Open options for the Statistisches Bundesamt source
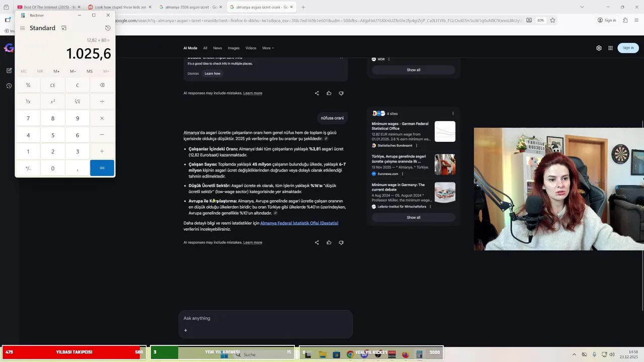644x362 pixels. point(417,146)
